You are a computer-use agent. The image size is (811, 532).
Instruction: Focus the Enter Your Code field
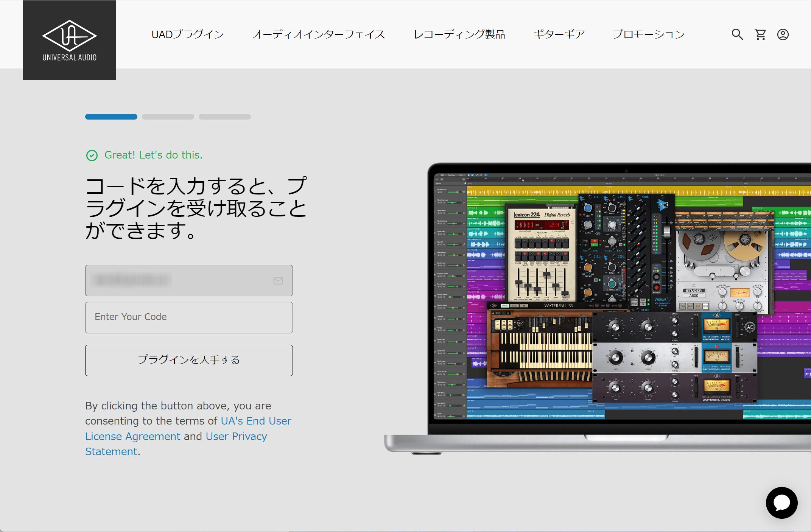click(189, 317)
